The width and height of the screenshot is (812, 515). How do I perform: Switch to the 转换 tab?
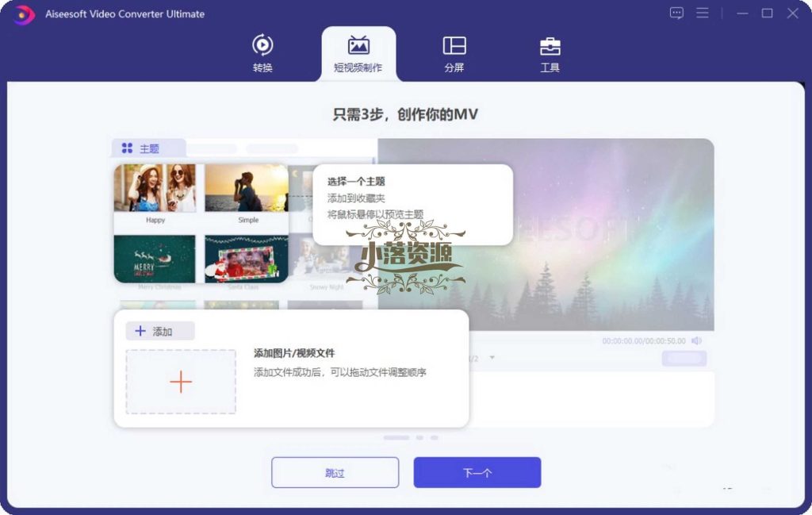(262, 53)
